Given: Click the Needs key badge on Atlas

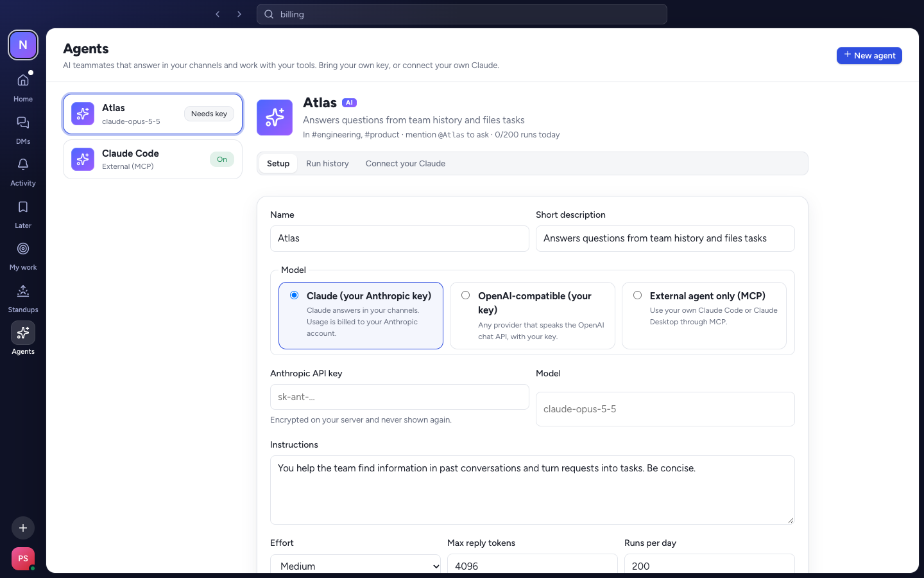Looking at the screenshot, I should click(209, 114).
